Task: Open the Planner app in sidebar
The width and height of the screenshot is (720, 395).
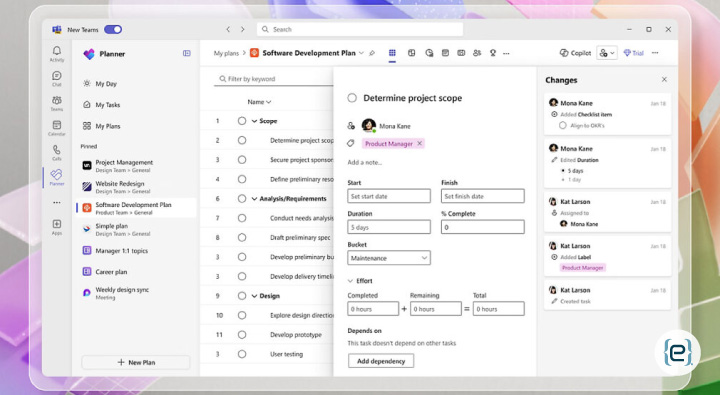Action: (x=57, y=177)
